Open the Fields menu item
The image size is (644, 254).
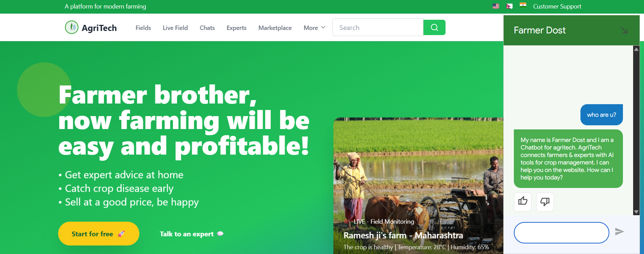coord(143,28)
